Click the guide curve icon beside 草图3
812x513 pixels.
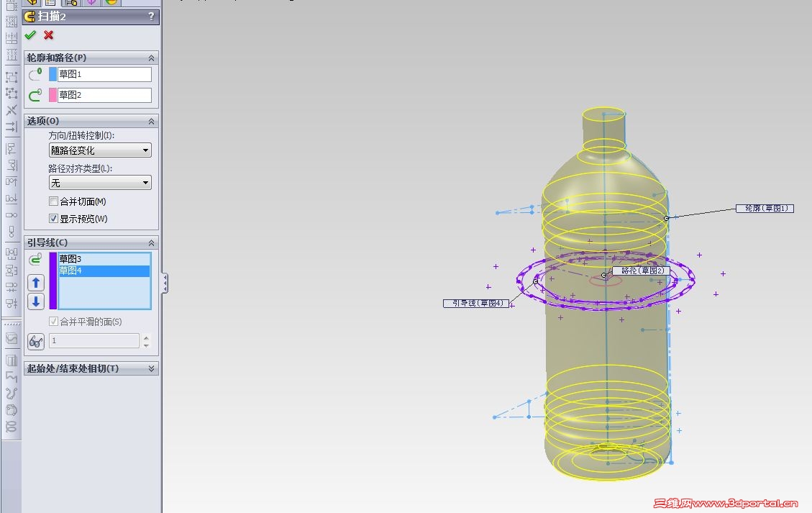pyautogui.click(x=35, y=258)
